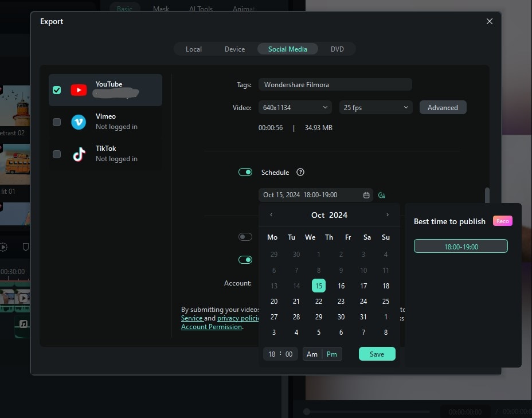Image resolution: width=532 pixels, height=418 pixels.
Task: Select October 24 in calendar
Action: click(x=363, y=301)
